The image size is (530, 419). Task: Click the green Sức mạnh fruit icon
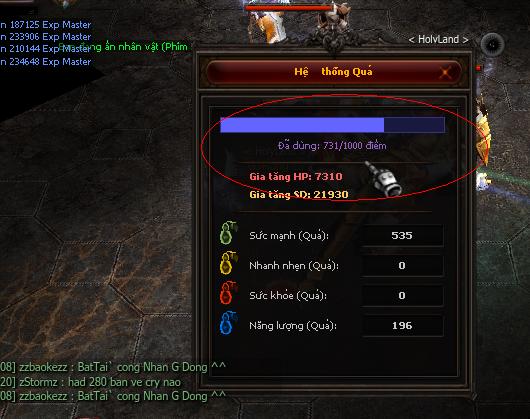tap(228, 232)
